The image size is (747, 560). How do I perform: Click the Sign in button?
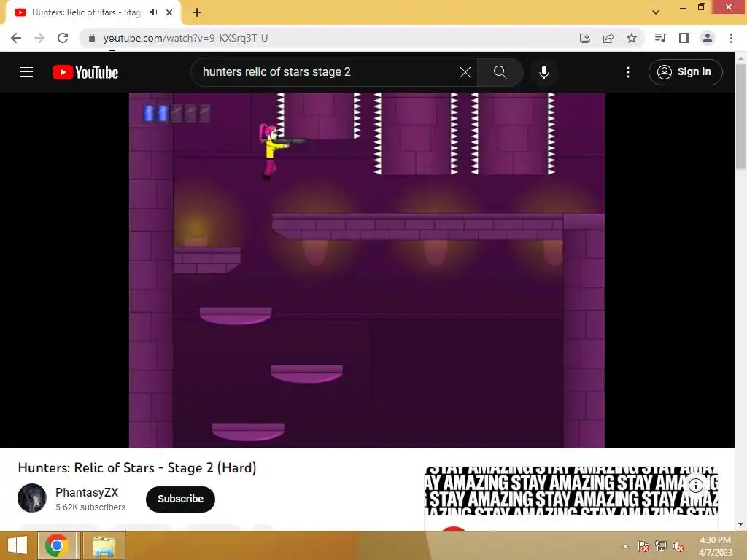tap(685, 72)
